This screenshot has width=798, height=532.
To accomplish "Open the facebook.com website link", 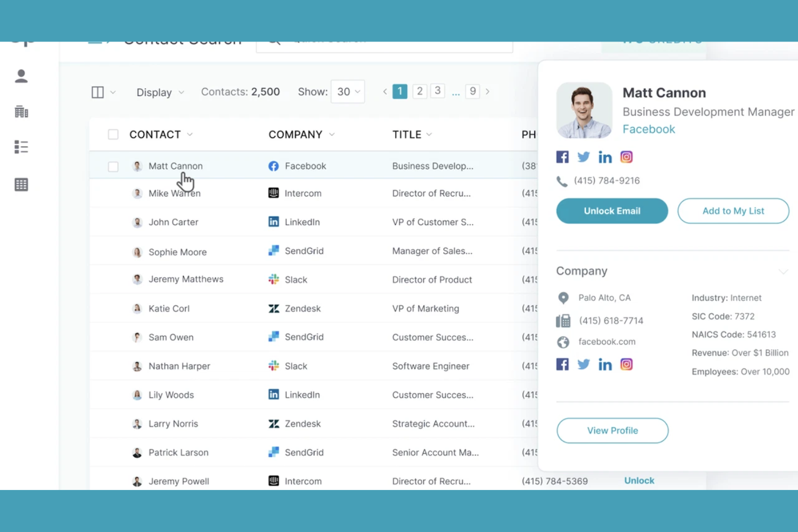I will [607, 342].
